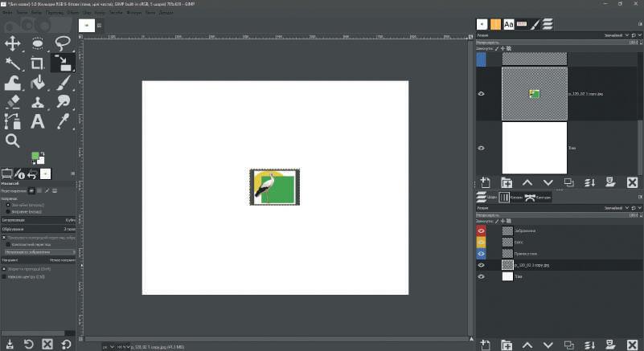This screenshot has height=351, width=644.
Task: Select the second direction radio button
Action: (8, 211)
